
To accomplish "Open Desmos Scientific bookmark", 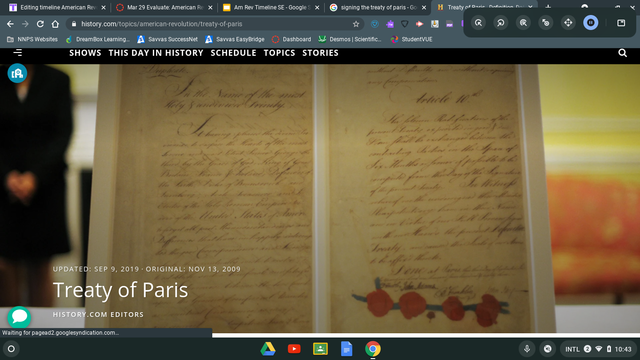I will pos(350,39).
